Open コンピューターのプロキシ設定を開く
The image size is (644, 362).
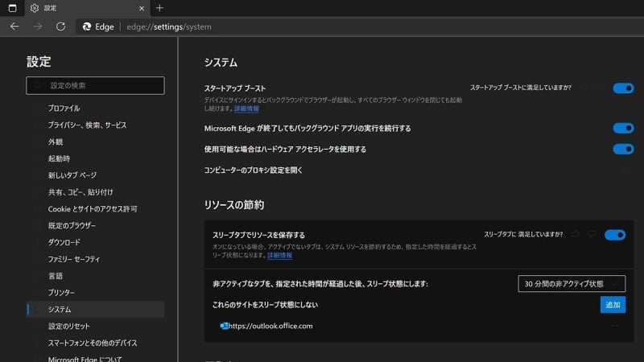click(254, 171)
